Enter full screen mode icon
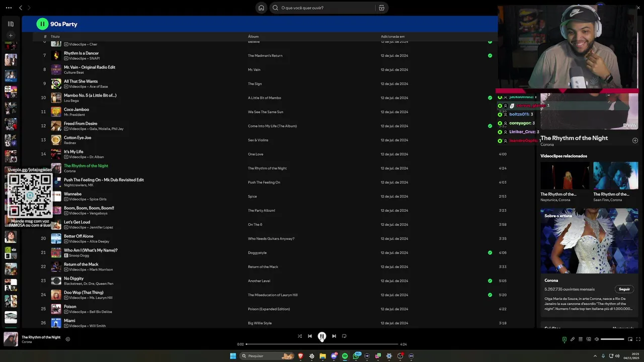This screenshot has width=644, height=362. (638, 339)
